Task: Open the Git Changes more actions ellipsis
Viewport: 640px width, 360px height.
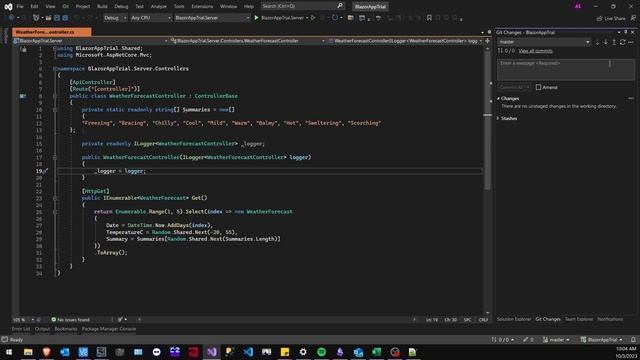Action: (x=631, y=42)
